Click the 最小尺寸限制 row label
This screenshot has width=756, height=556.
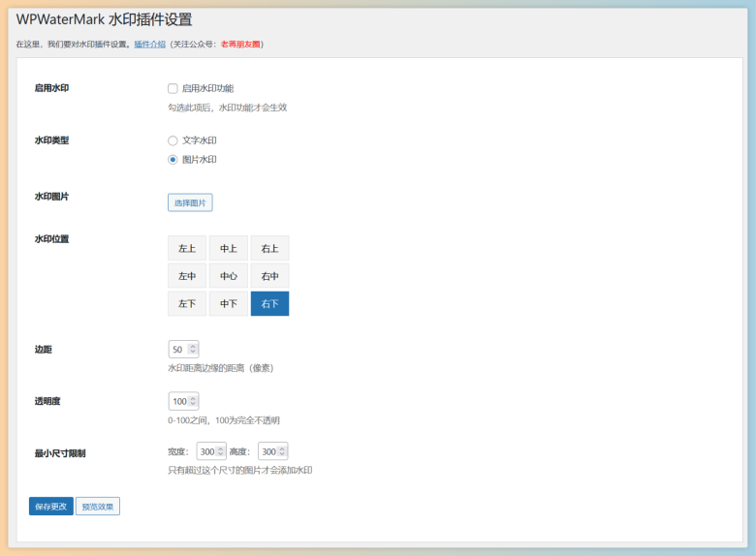(x=60, y=453)
